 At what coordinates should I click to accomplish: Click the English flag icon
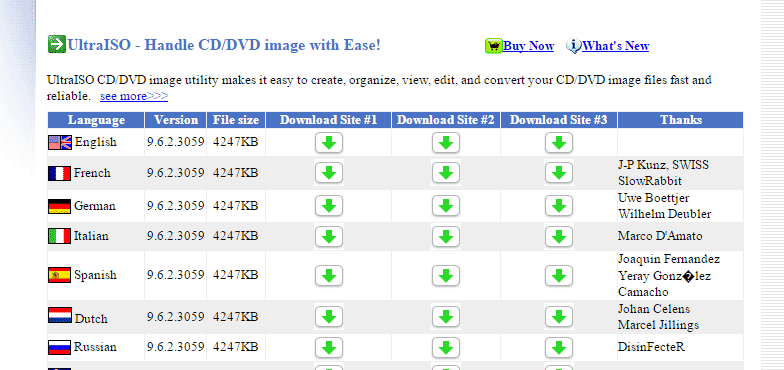point(60,142)
